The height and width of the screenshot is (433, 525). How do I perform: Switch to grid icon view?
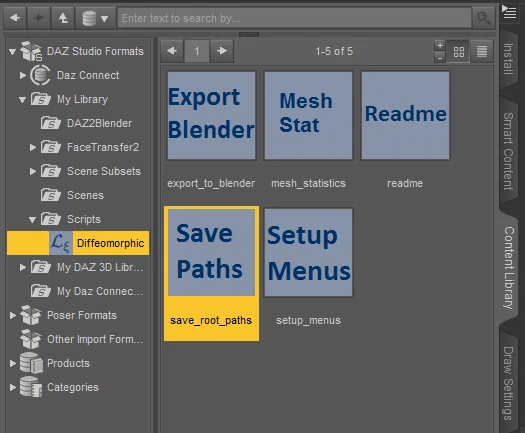458,51
